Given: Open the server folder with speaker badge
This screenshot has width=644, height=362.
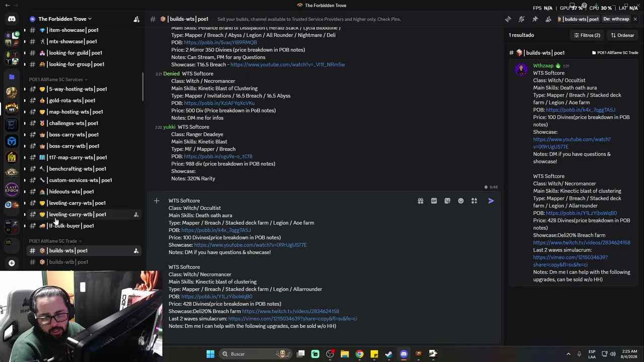Looking at the screenshot, I should 12,39.
